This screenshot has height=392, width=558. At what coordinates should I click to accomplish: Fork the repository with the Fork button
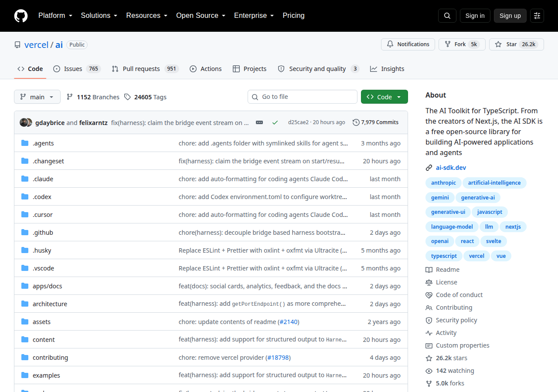tap(462, 44)
